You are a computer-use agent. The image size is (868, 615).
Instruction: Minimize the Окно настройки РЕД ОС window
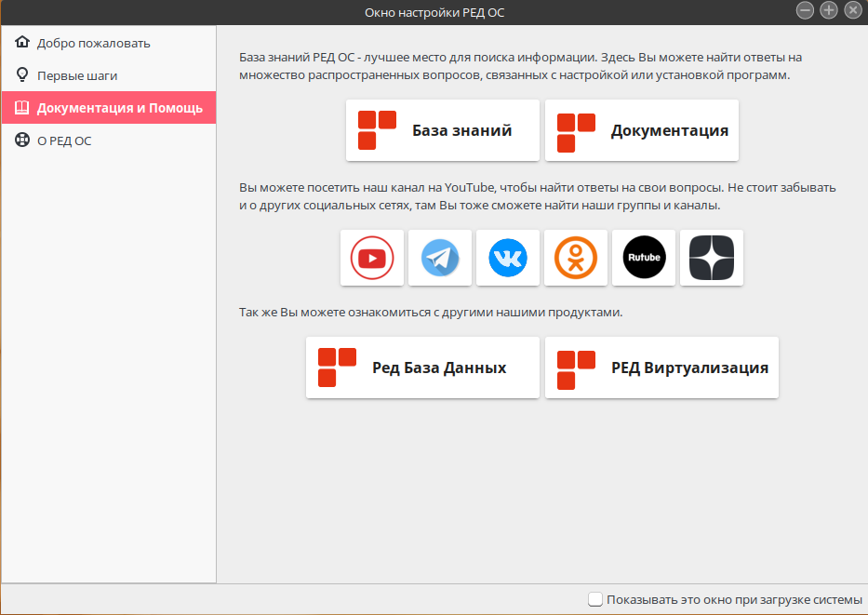805,10
